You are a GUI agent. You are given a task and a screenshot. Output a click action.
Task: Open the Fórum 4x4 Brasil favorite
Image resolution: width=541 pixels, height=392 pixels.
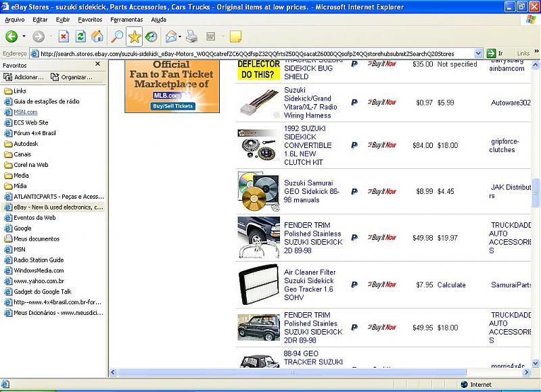pyautogui.click(x=30, y=133)
